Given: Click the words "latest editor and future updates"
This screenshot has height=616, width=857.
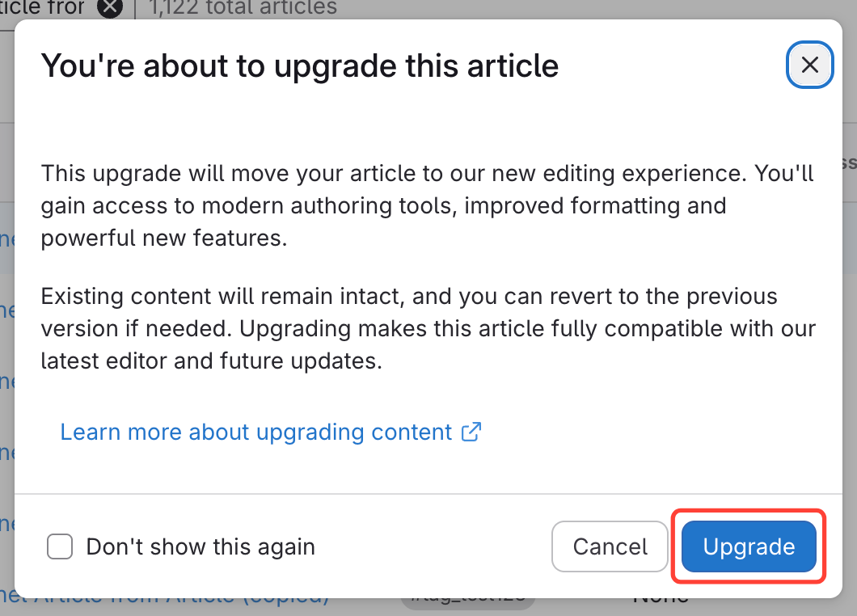Looking at the screenshot, I should pos(210,361).
